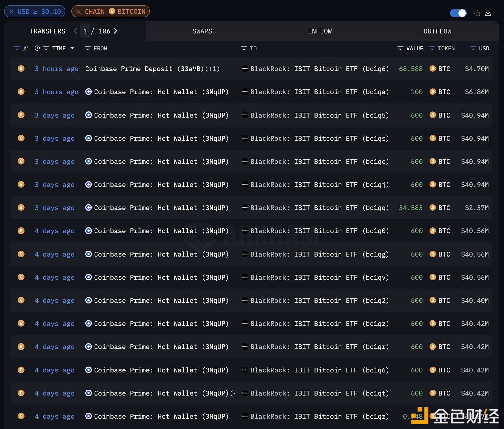Open the VALUE column filter

[400, 48]
